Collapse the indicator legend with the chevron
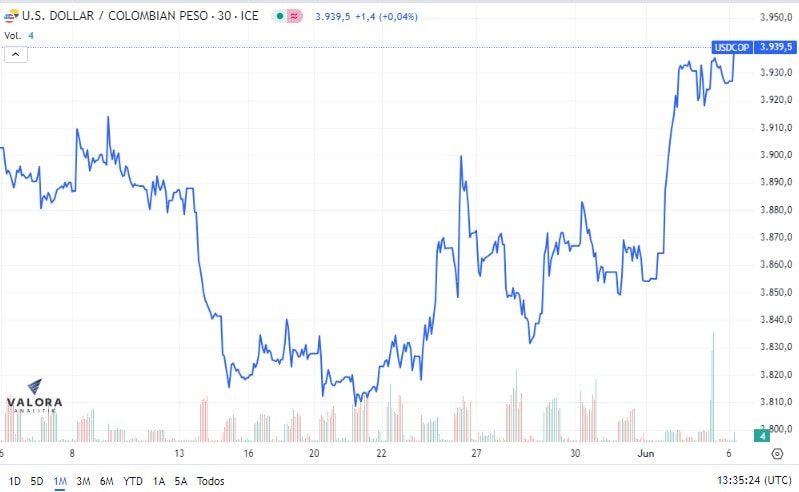 coord(16,54)
